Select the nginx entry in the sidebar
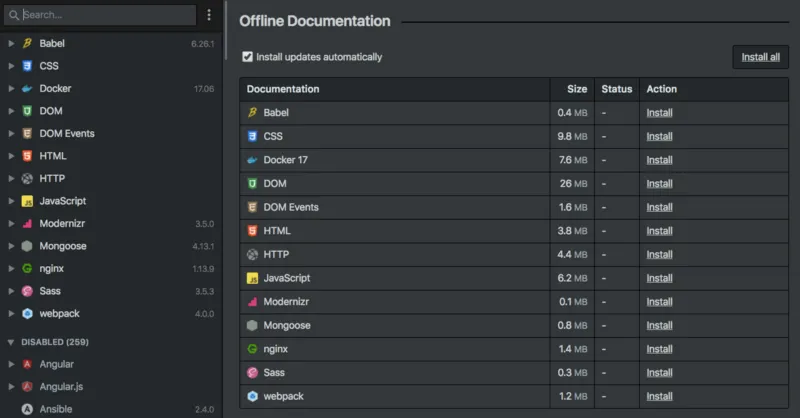800x418 pixels. pos(111,268)
